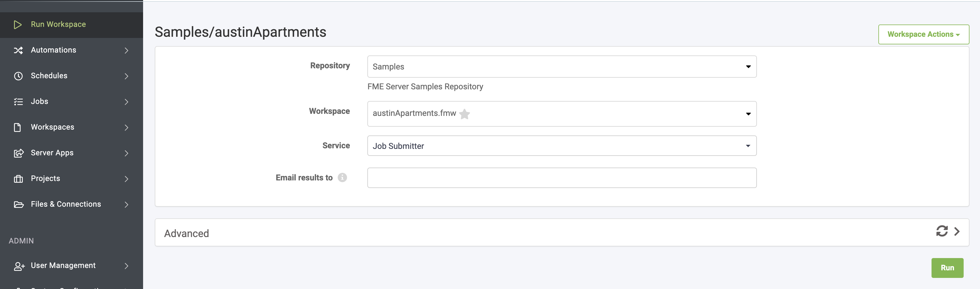Image resolution: width=980 pixels, height=289 pixels.
Task: Click the Automations shuffle icon
Action: (18, 50)
